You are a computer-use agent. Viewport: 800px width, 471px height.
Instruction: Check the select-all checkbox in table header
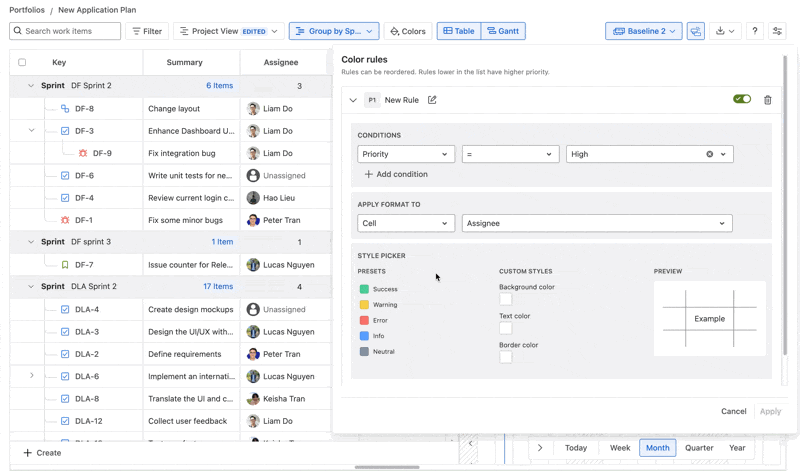click(22, 62)
